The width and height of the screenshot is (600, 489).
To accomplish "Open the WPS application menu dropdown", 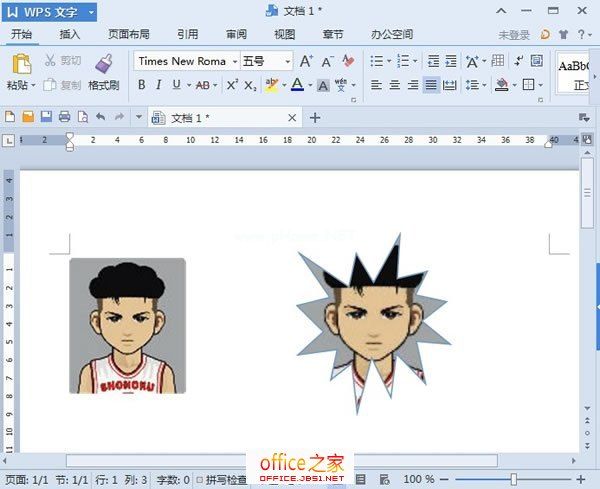I will 91,12.
